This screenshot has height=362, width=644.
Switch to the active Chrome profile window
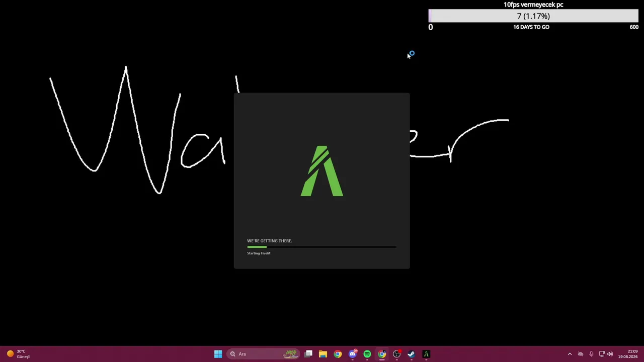point(382,354)
